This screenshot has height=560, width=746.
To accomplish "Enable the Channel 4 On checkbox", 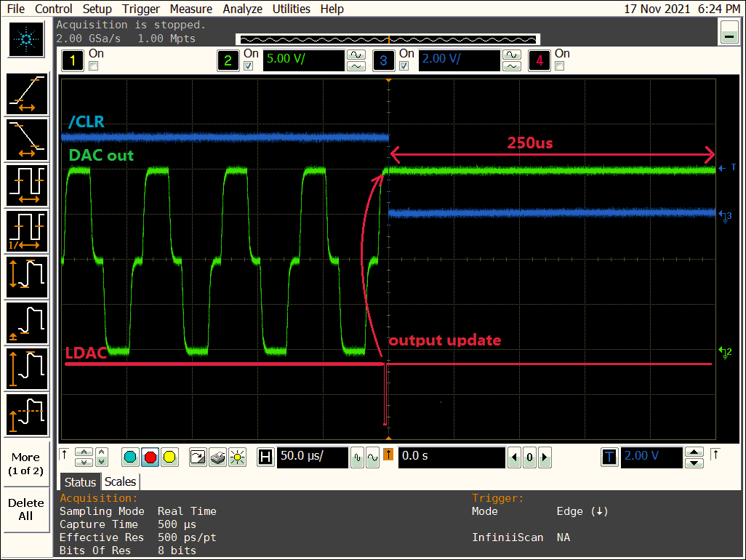I will tap(560, 66).
